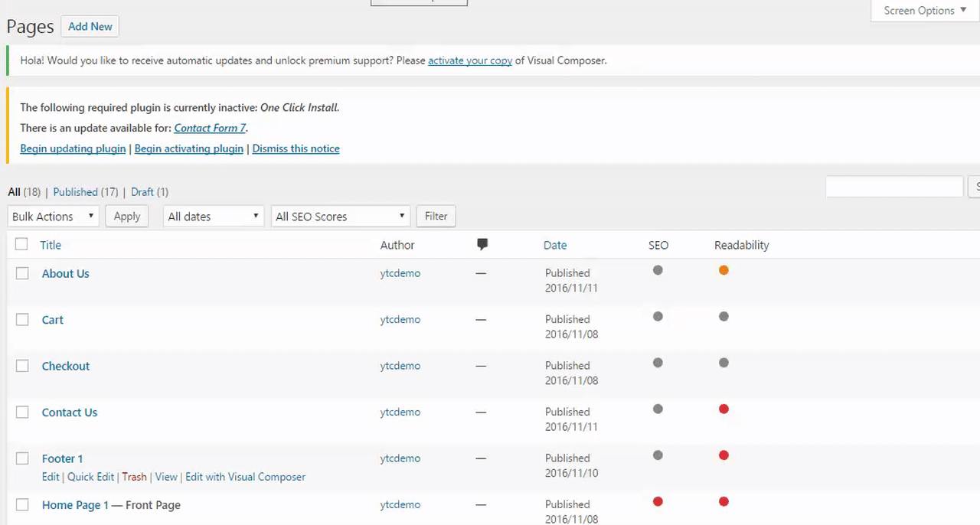Check the select-all checkbox in table header
This screenshot has width=980, height=525.
coord(21,244)
